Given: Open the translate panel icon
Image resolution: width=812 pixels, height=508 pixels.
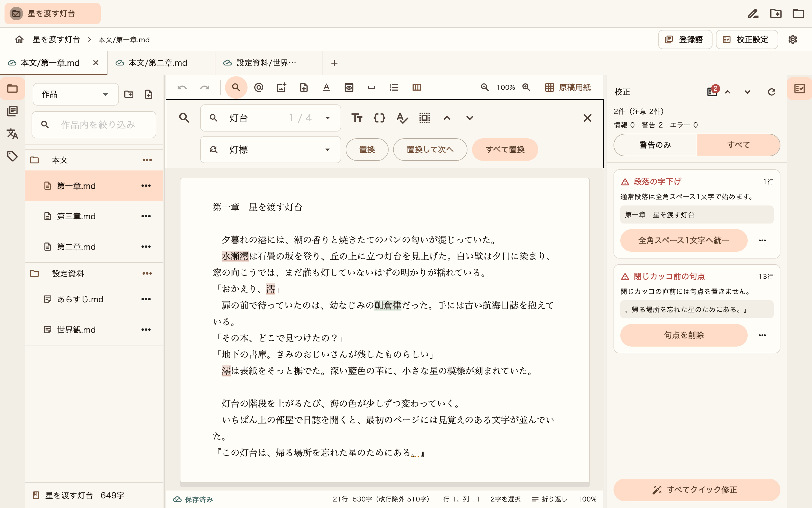Looking at the screenshot, I should pyautogui.click(x=12, y=134).
